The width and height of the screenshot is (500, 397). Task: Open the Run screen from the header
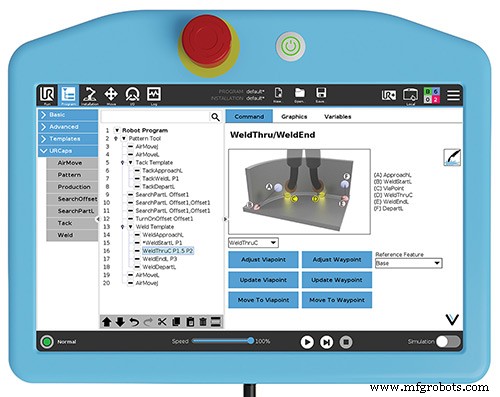tap(47, 95)
